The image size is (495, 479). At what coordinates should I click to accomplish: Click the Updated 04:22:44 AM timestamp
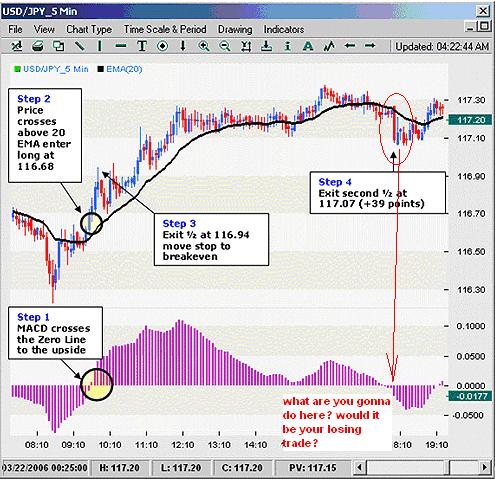point(442,46)
